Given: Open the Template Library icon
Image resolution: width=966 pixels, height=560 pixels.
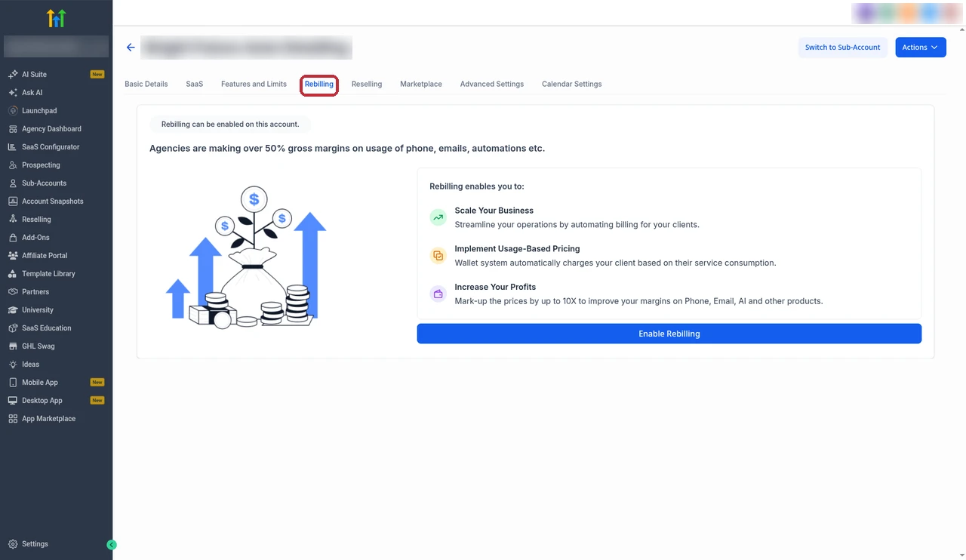Looking at the screenshot, I should (x=13, y=274).
